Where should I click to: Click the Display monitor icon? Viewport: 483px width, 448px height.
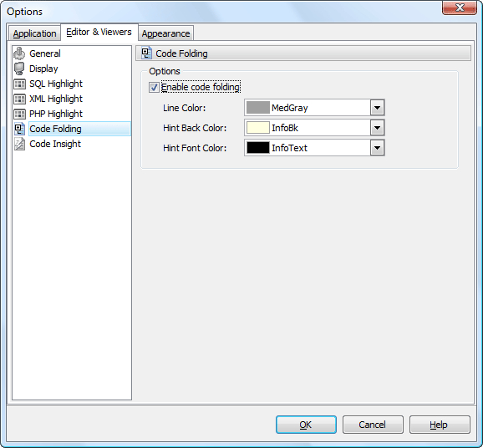[x=19, y=69]
